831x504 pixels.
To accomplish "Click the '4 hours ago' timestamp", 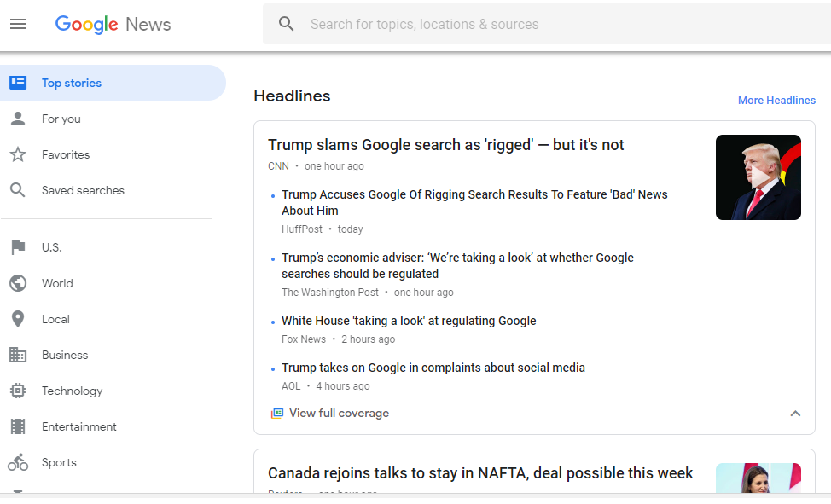I will point(343,386).
